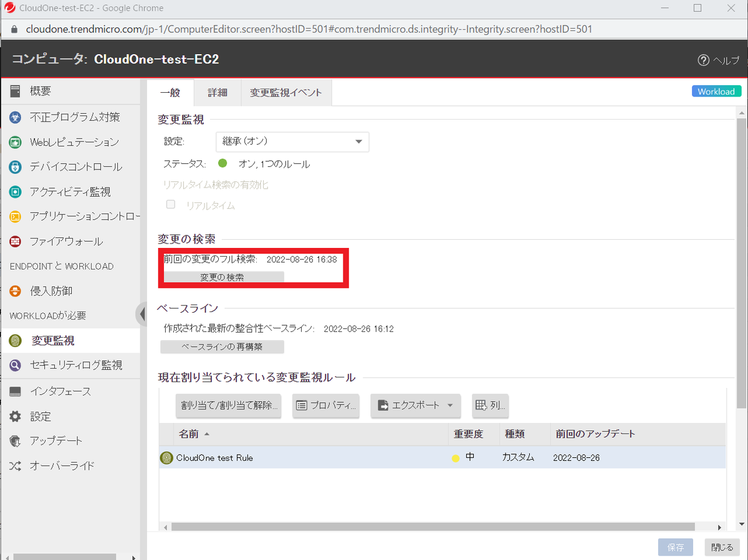
Task: Open the 設定 継承 (オン) dropdown
Action: pos(292,141)
